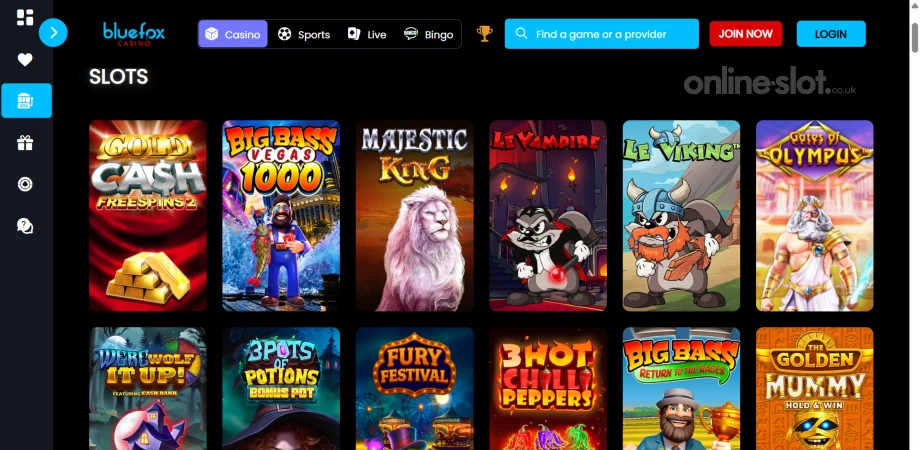Open Majestic King slot thumbnail

click(x=415, y=216)
